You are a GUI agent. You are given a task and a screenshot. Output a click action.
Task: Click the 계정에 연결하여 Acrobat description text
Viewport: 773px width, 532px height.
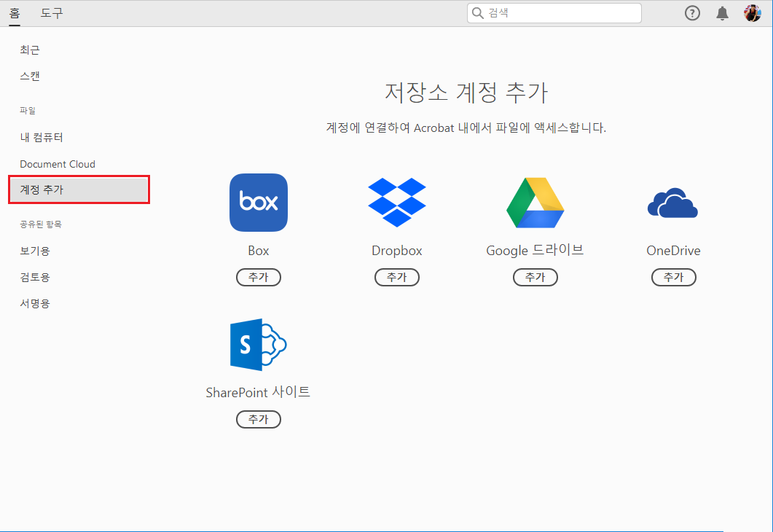[466, 128]
